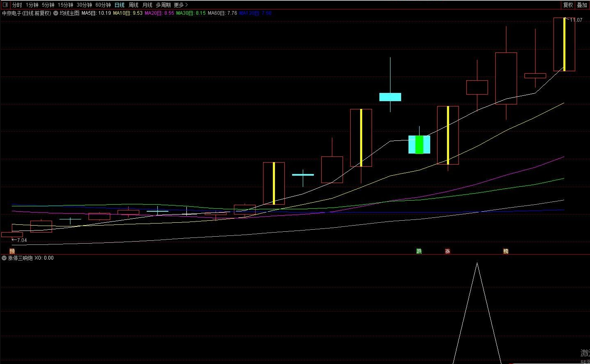Screen dimensions: 590x364
Task: Click the red 涨 marker icon
Action: tap(447, 251)
